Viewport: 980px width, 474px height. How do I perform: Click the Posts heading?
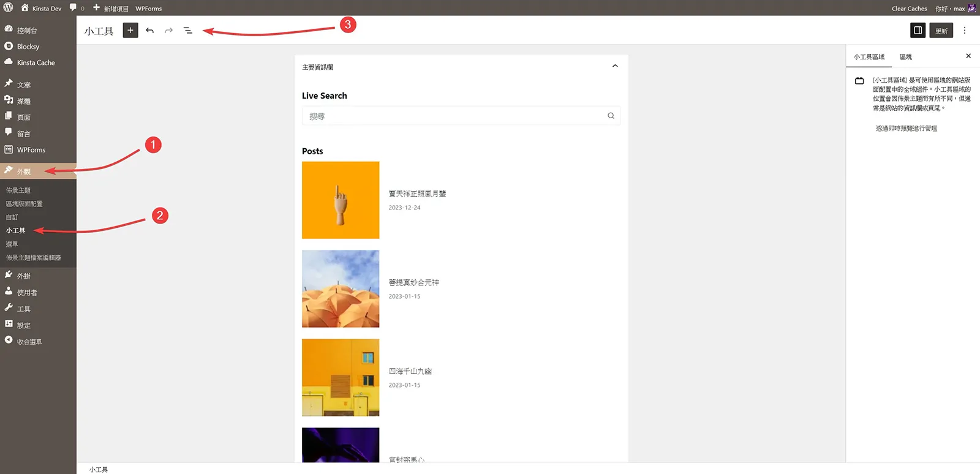tap(312, 151)
